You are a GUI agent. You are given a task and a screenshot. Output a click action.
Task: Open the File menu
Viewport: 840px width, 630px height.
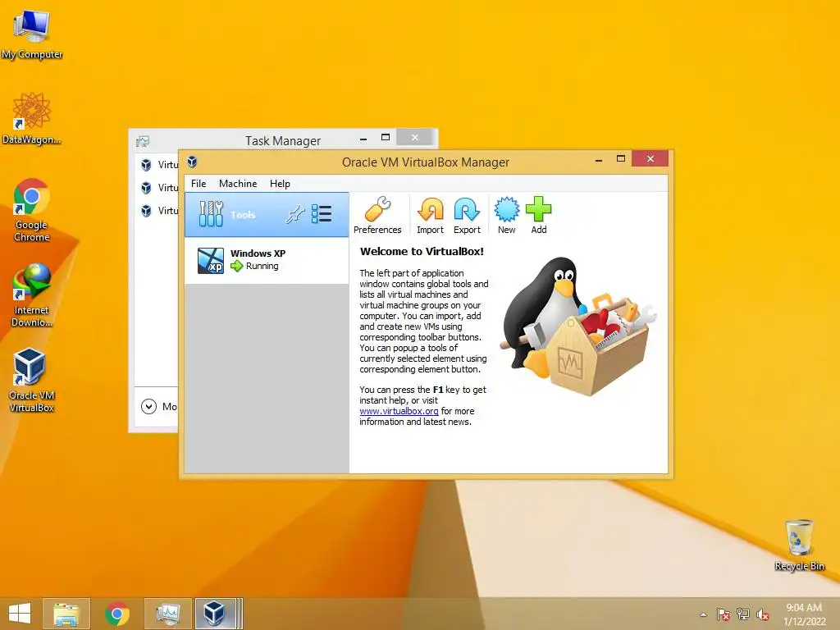[x=199, y=183]
